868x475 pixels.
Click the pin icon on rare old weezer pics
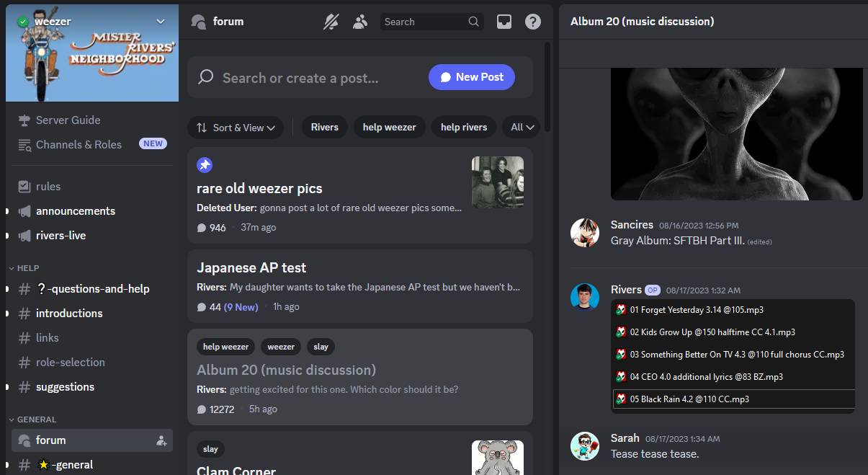tap(205, 165)
